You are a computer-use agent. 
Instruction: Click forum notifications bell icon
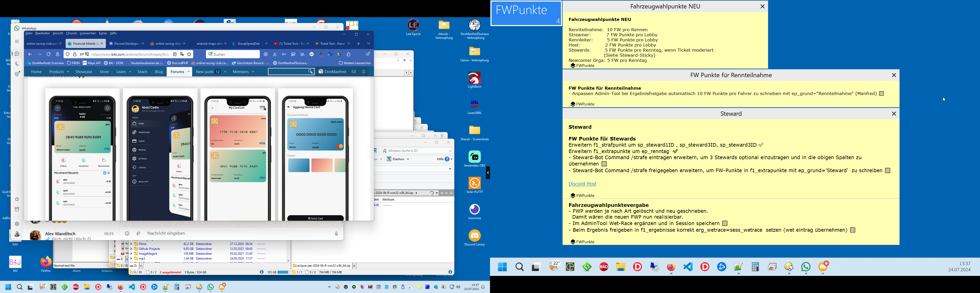pos(364,72)
